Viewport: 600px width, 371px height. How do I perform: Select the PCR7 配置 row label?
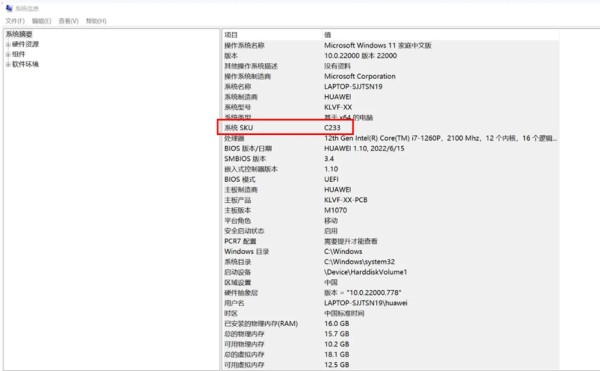[x=240, y=241]
